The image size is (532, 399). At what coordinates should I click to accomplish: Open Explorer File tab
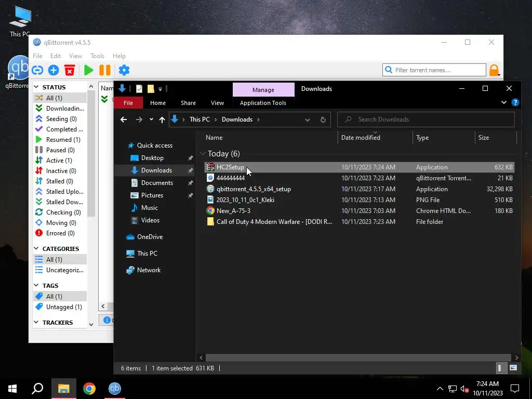(128, 103)
